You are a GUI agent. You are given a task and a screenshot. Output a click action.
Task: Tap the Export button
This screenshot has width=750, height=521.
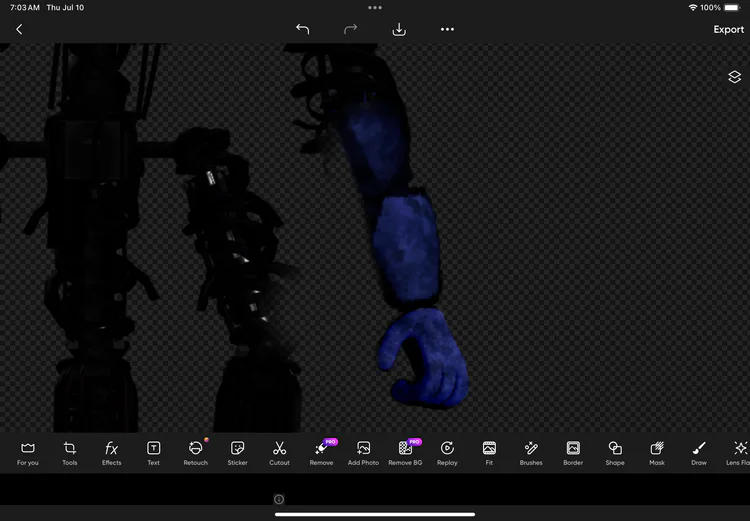[x=728, y=30]
